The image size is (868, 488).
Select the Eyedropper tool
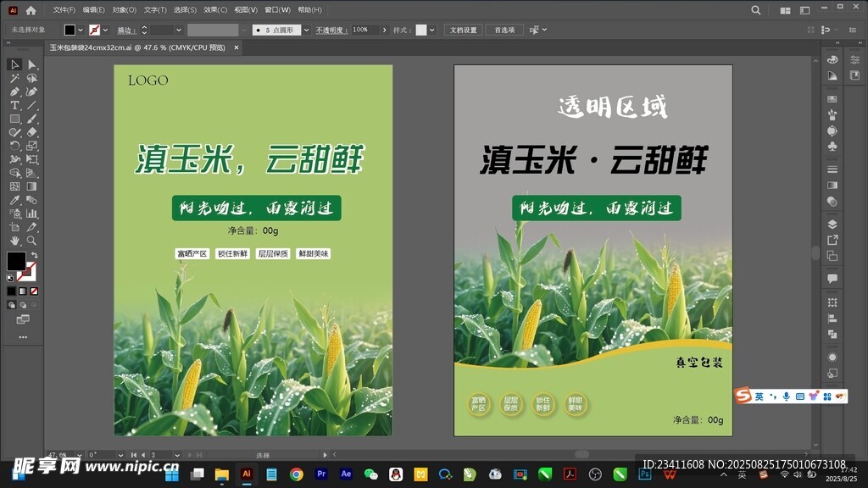click(x=14, y=200)
